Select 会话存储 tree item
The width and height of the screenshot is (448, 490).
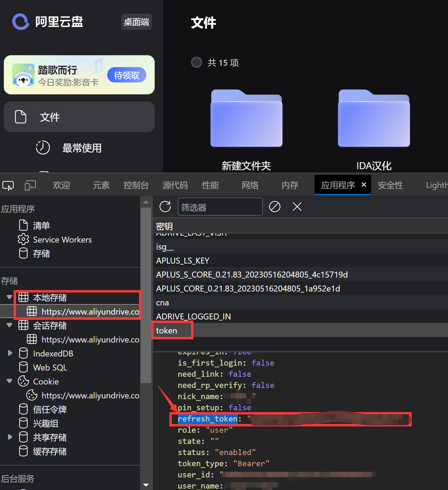coord(50,325)
